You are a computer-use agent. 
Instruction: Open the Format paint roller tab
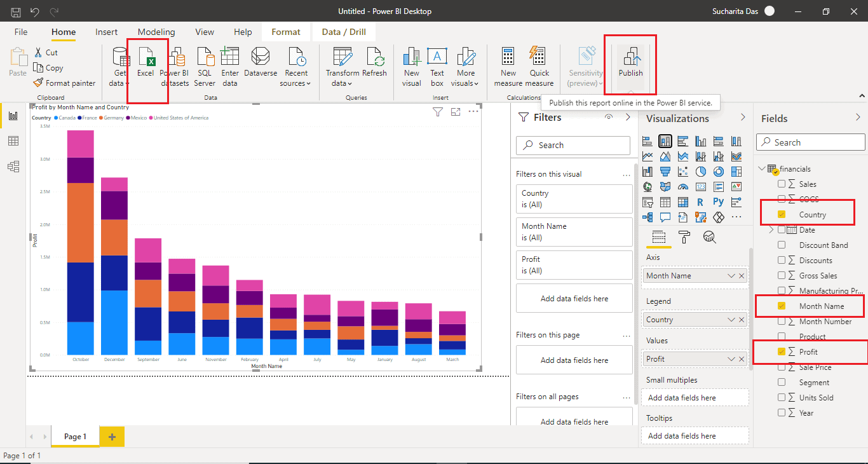(x=684, y=237)
